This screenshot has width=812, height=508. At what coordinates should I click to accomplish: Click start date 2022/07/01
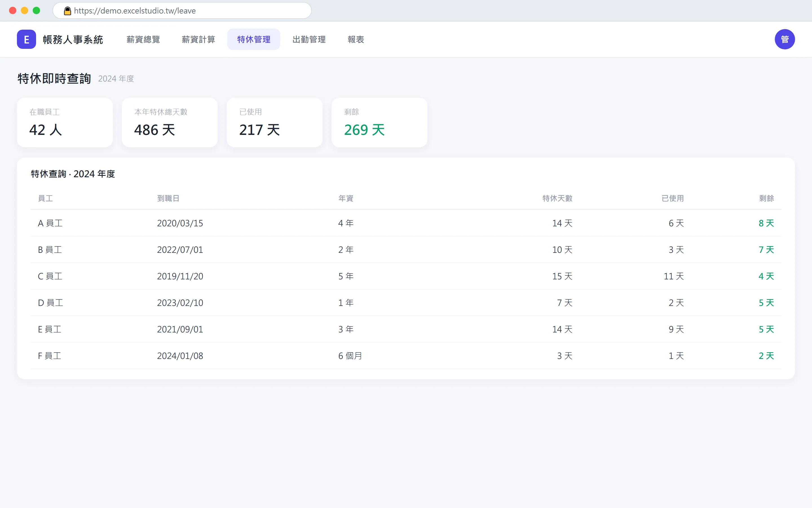(x=180, y=250)
